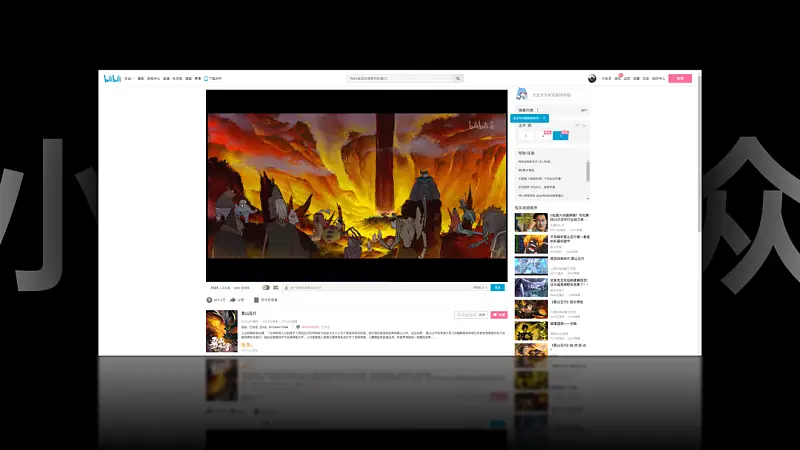Open recommended video thumbnail with orange-haired shouting character
Image resolution: width=800 pixels, height=450 pixels.
(531, 244)
